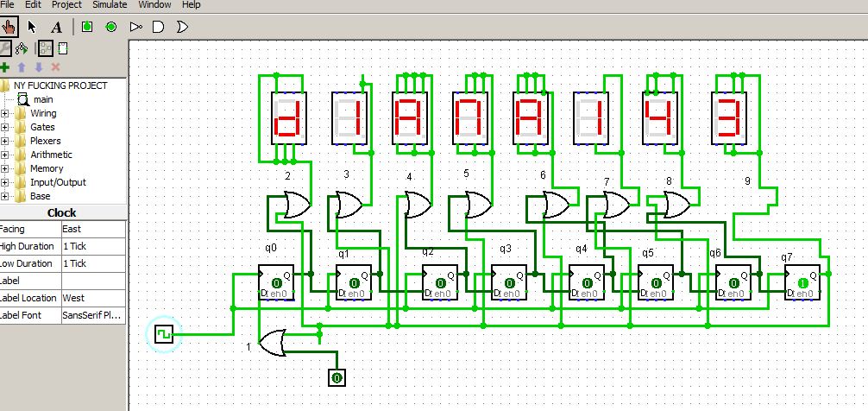This screenshot has width=868, height=411.
Task: Select the Poke (hand) tool
Action: [x=9, y=27]
